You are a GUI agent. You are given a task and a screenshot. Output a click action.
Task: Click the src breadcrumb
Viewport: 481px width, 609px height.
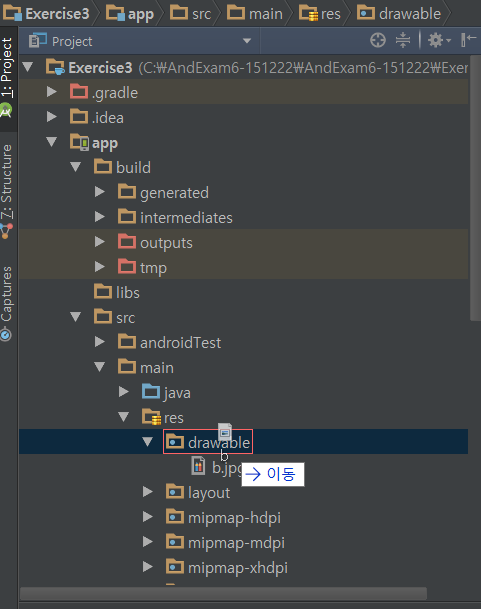tap(190, 14)
